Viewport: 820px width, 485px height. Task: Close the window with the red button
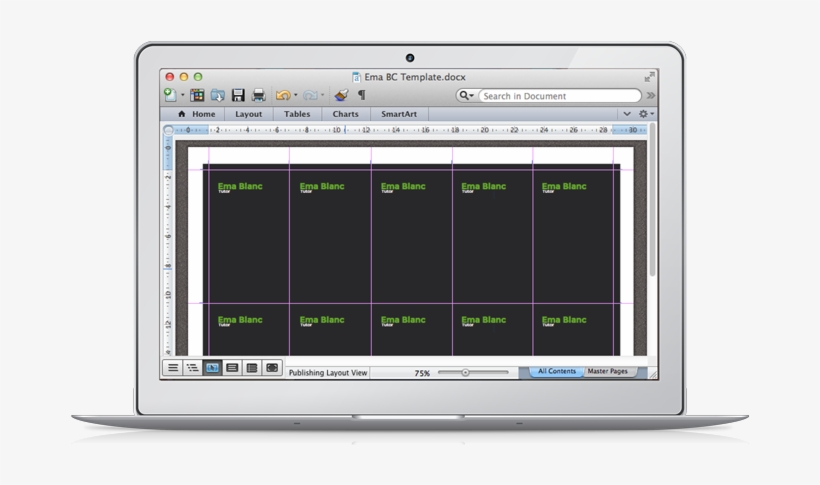coord(169,77)
